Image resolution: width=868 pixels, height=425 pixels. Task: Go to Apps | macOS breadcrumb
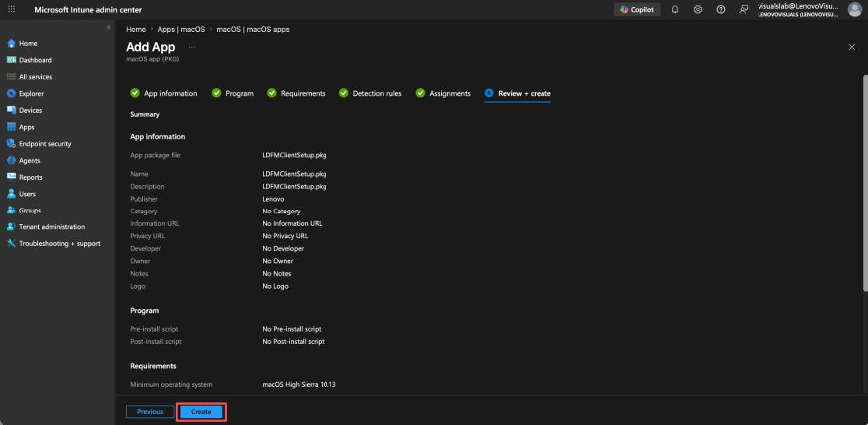(181, 30)
